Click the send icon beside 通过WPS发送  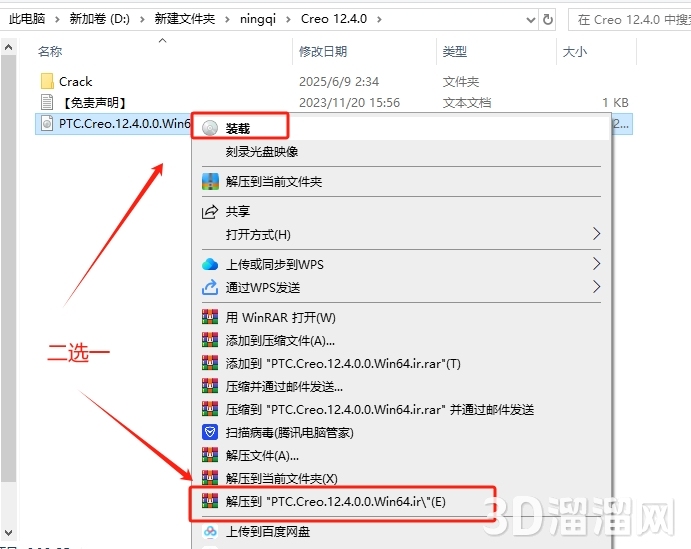pyautogui.click(x=210, y=287)
